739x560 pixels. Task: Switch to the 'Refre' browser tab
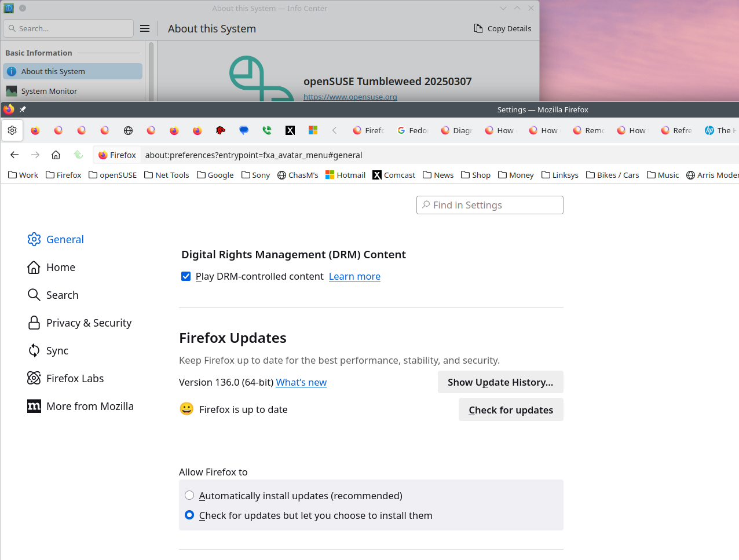click(x=676, y=130)
